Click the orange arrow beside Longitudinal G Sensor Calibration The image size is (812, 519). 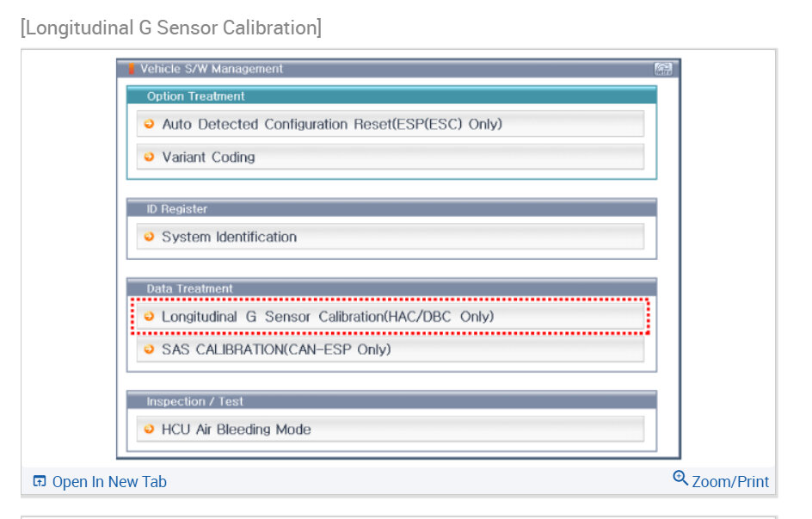(x=150, y=317)
